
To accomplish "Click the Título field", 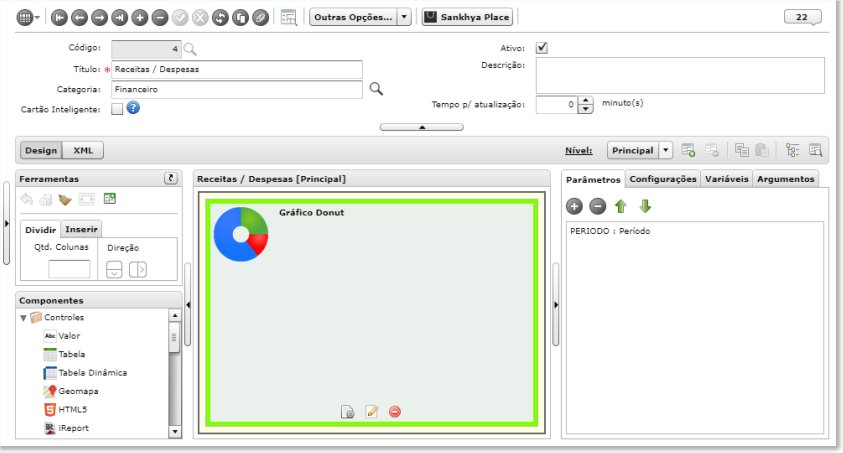I will coord(237,69).
